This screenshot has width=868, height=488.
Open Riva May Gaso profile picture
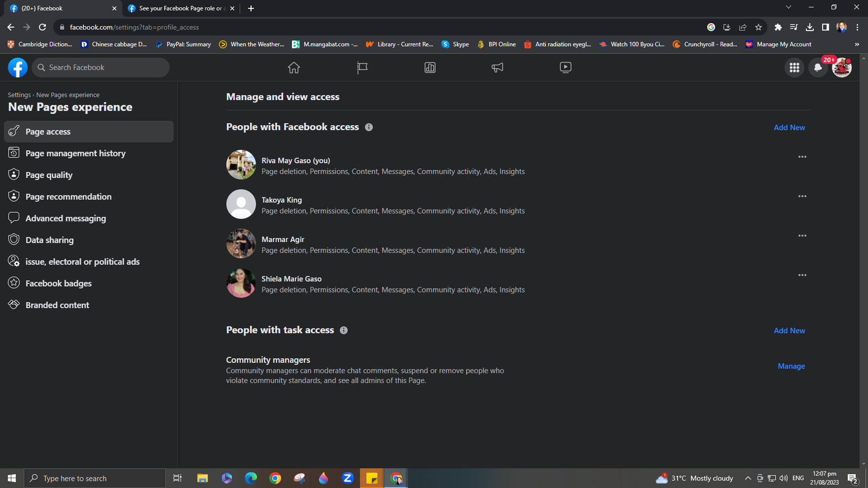pos(241,165)
